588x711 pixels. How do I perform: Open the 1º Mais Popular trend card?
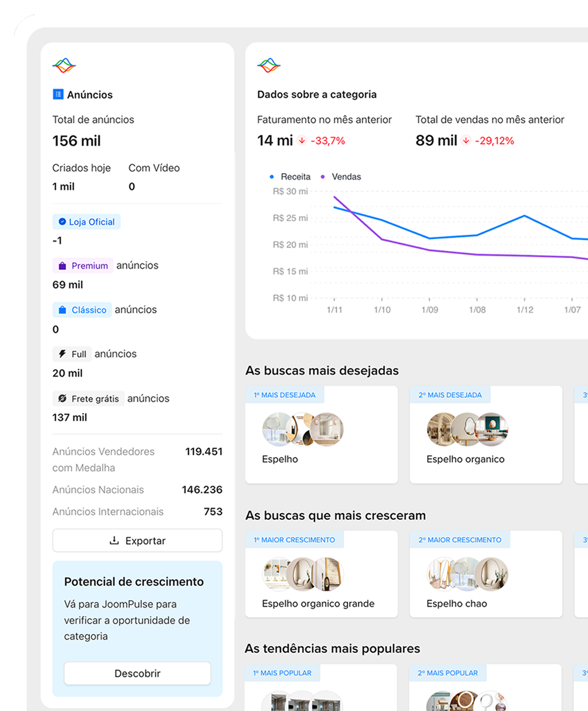click(321, 688)
